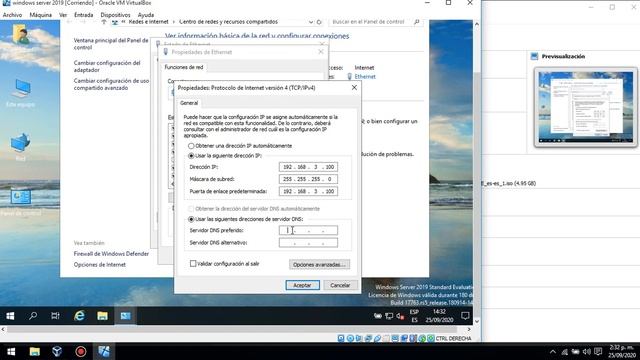This screenshot has height=360, width=640.
Task: Click the guest taskbar search magnifier
Action: (x=33, y=316)
